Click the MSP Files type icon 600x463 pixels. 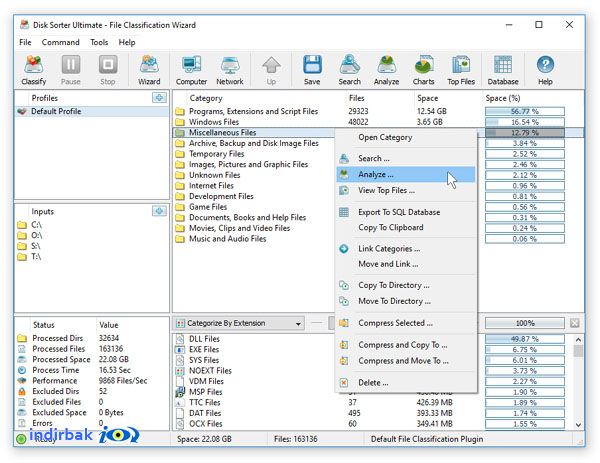(179, 392)
